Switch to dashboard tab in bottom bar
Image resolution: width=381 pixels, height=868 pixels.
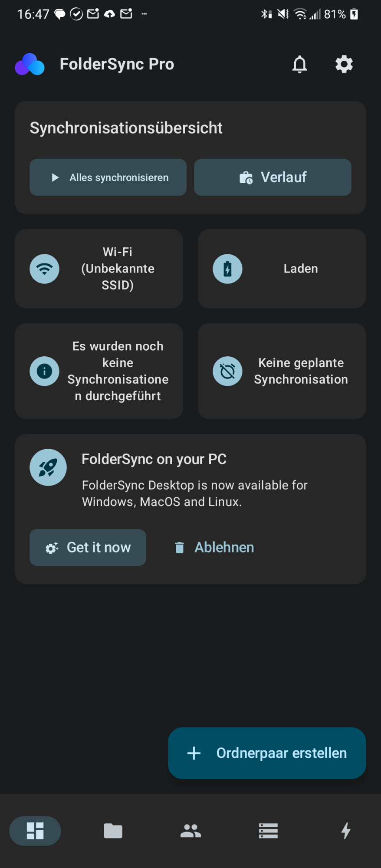pos(35,831)
